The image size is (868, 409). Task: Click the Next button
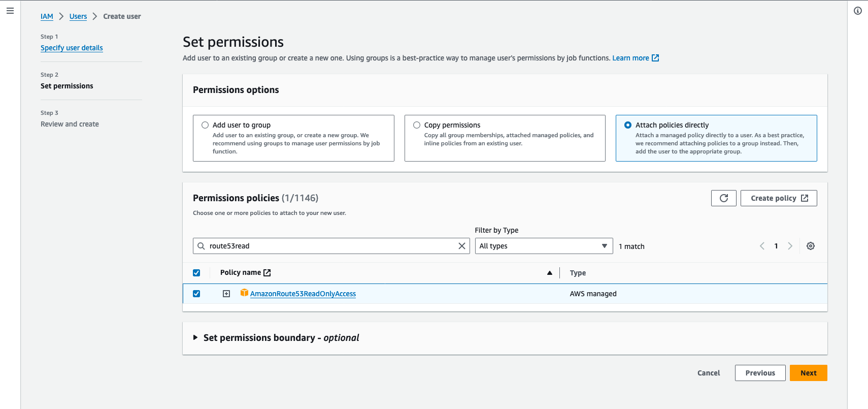pos(809,373)
